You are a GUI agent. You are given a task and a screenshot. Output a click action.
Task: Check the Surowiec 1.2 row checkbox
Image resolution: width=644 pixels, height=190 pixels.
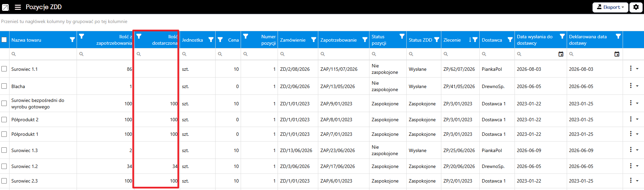tap(4, 166)
